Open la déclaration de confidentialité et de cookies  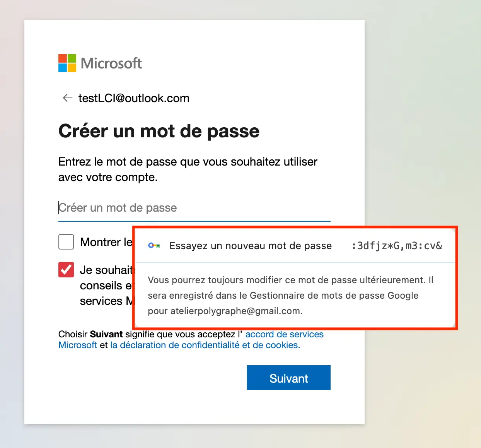coord(205,345)
